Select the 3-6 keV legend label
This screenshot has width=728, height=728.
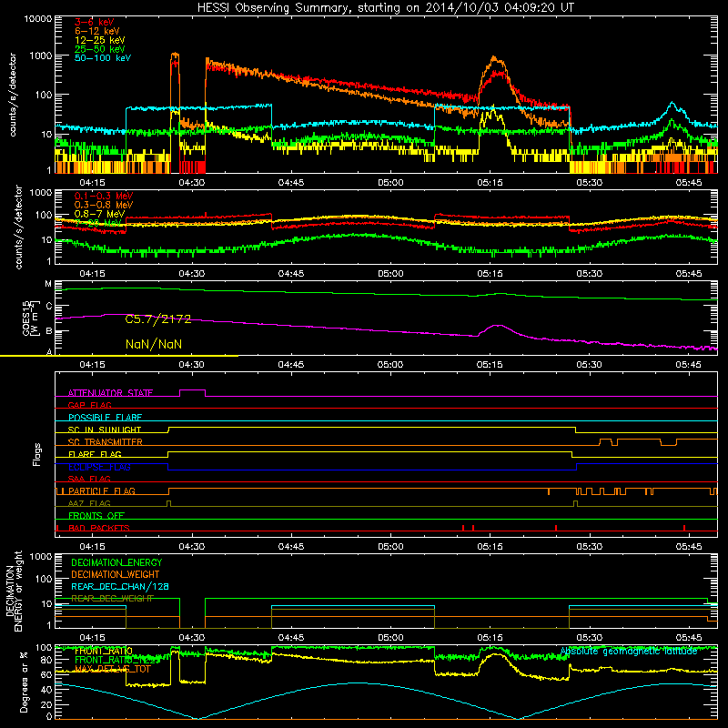pyautogui.click(x=95, y=22)
